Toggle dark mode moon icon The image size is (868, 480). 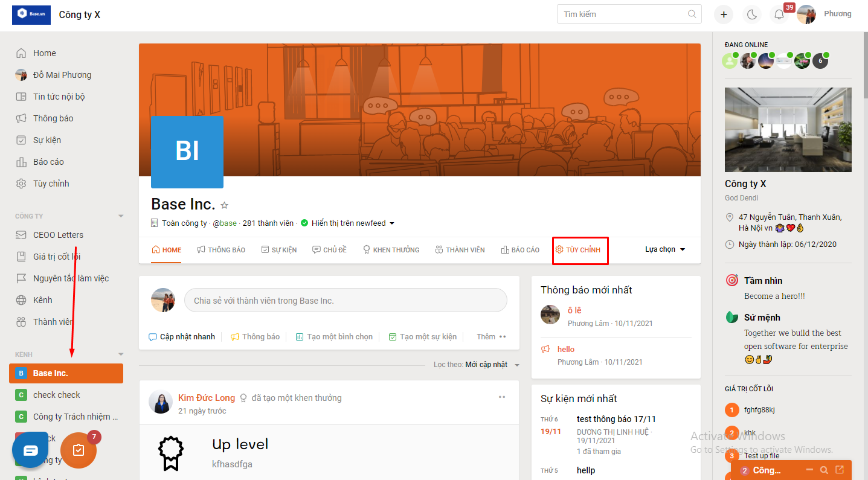pos(752,14)
